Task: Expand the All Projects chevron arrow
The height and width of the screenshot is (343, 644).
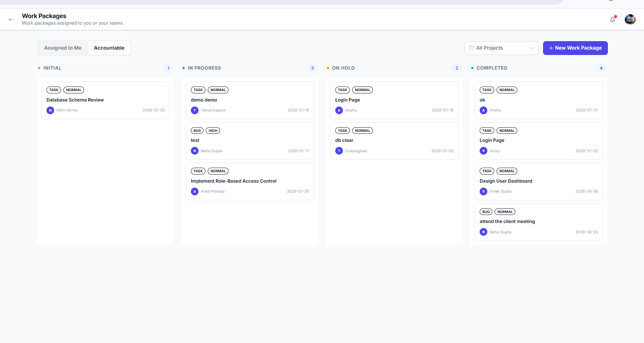Action: (x=531, y=48)
